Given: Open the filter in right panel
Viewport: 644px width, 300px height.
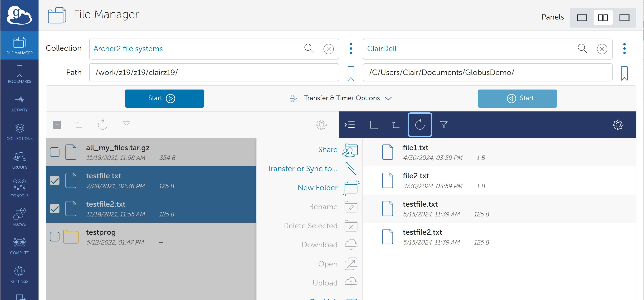Looking at the screenshot, I should tap(444, 125).
